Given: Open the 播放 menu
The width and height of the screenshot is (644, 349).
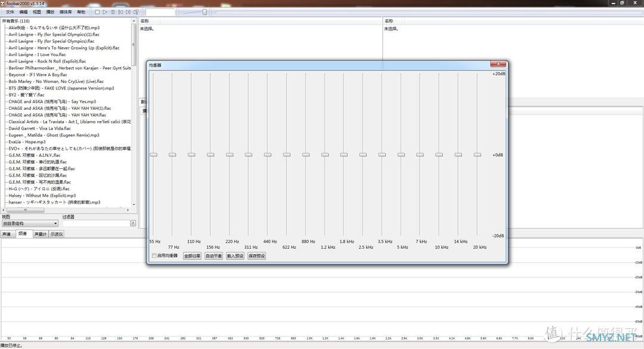Looking at the screenshot, I should [x=50, y=12].
